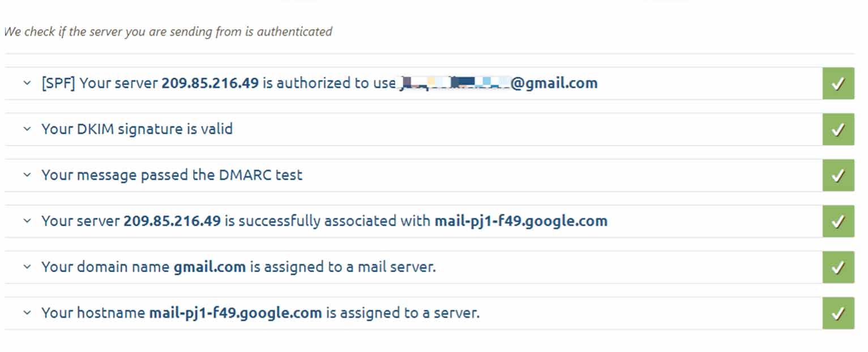Click the checkmark for server association row
The height and width of the screenshot is (352, 868).
(x=838, y=222)
